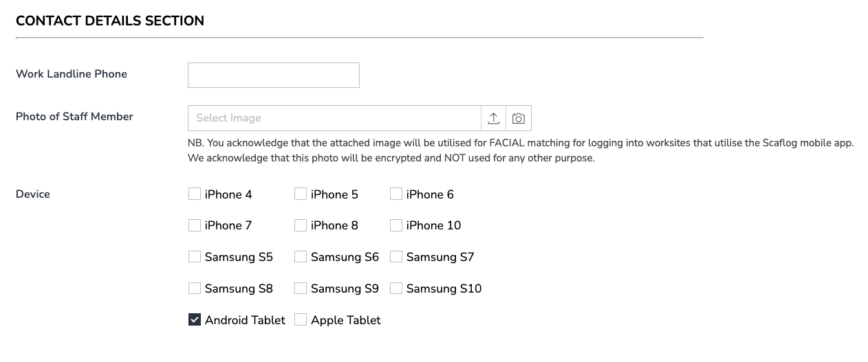Tick the iPhone 8 checkbox
The width and height of the screenshot is (868, 362).
pyautogui.click(x=301, y=225)
